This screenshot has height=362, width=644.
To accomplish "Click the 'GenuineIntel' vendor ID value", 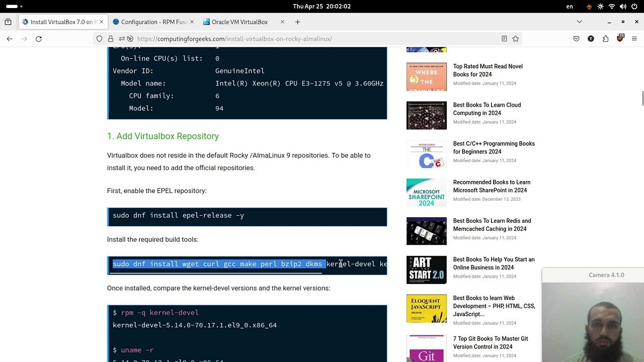I will click(x=239, y=71).
